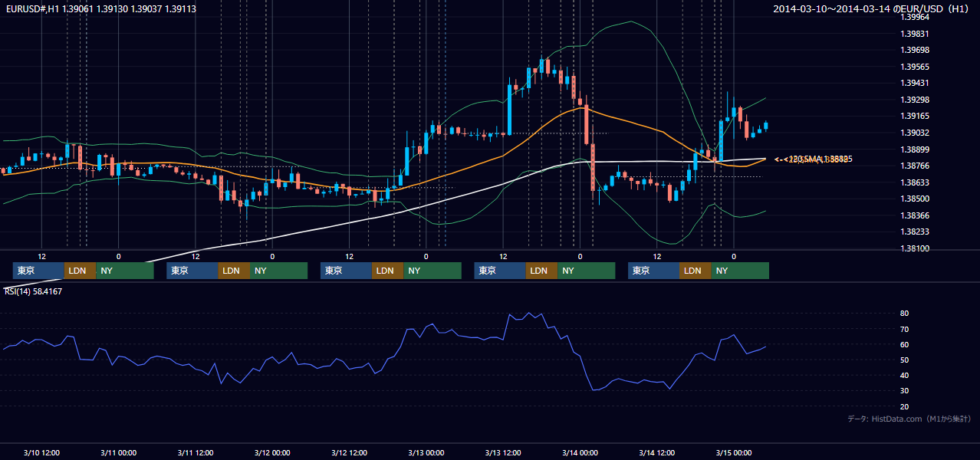Select the 3/11 00:00 time axis label
Image resolution: width=980 pixels, height=460 pixels.
119,452
